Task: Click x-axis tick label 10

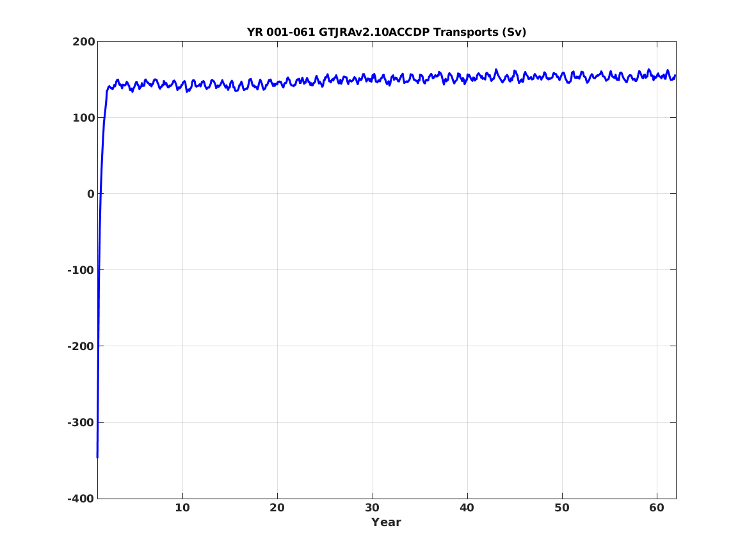Action: tap(182, 508)
